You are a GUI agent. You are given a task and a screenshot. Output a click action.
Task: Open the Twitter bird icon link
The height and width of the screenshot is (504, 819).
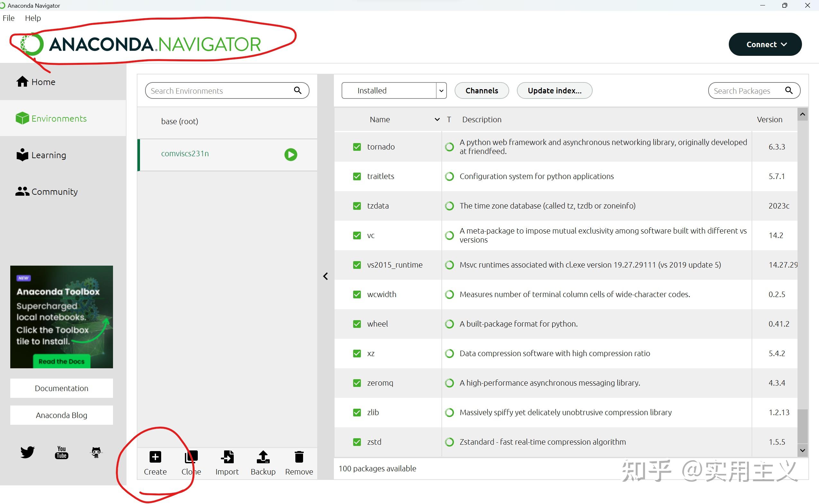point(27,452)
